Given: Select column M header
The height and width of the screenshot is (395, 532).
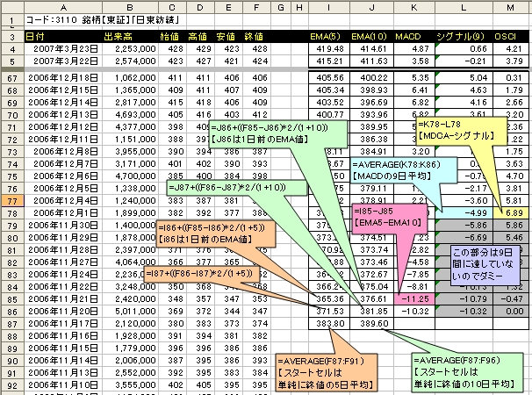Looking at the screenshot, I should point(511,7).
